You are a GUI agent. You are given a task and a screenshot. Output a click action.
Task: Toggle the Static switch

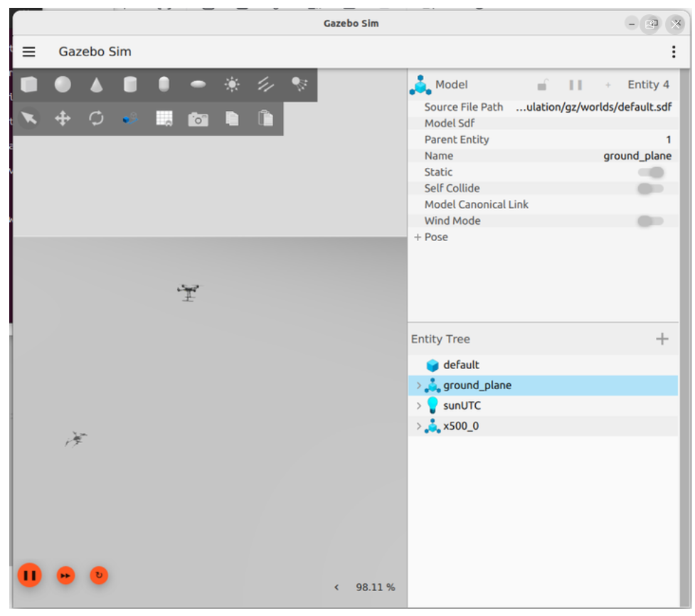tap(651, 172)
